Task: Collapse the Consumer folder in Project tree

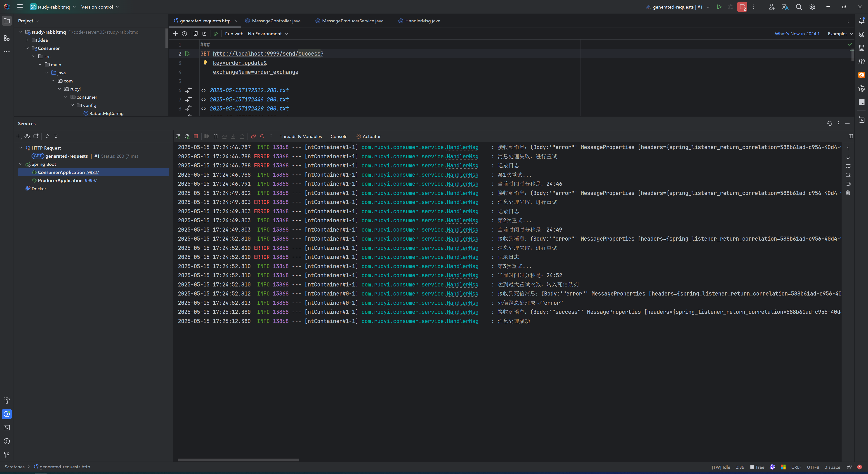Action: click(x=27, y=48)
